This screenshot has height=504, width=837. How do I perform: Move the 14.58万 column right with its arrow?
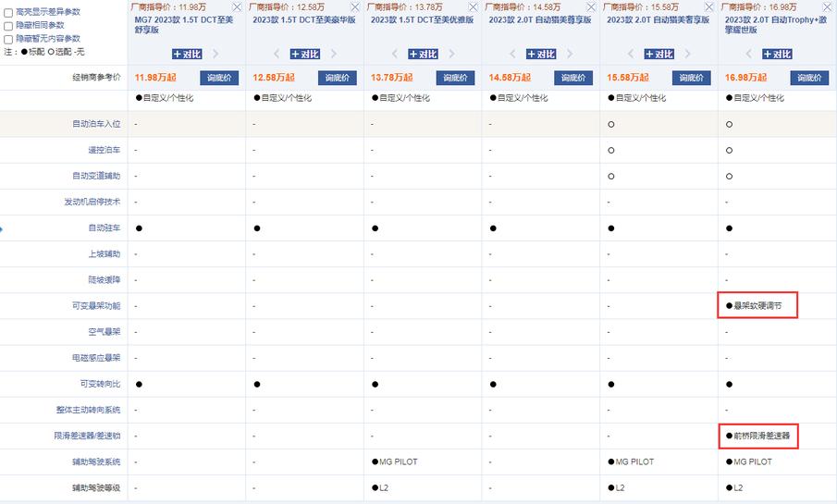coord(570,54)
